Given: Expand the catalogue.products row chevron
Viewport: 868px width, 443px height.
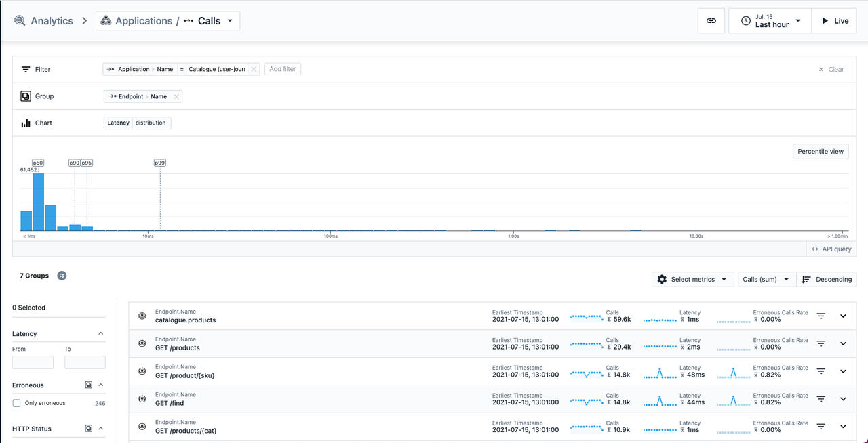Looking at the screenshot, I should (843, 316).
